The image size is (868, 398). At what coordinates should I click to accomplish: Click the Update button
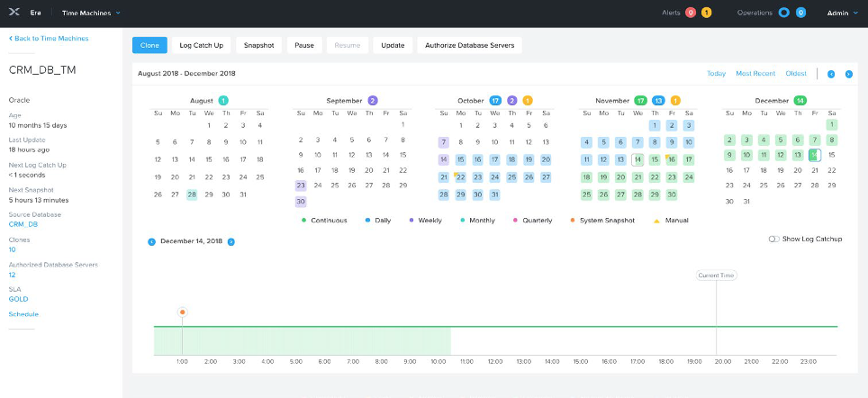coord(393,45)
